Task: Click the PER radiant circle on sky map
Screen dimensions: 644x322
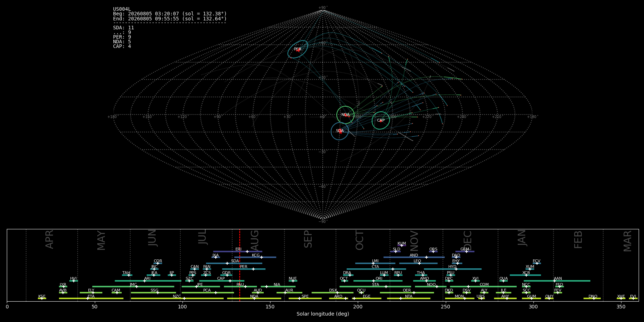Action: pyautogui.click(x=298, y=49)
